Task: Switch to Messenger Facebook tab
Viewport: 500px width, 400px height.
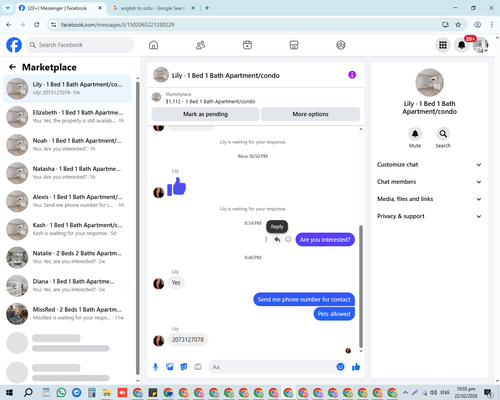Action: tap(61, 8)
